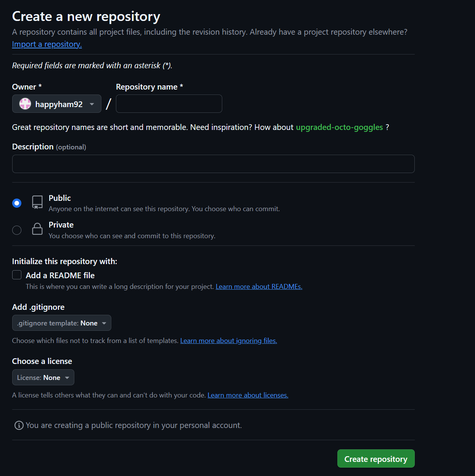This screenshot has width=475, height=476.
Task: Click the Public repository book icon
Action: click(x=37, y=202)
